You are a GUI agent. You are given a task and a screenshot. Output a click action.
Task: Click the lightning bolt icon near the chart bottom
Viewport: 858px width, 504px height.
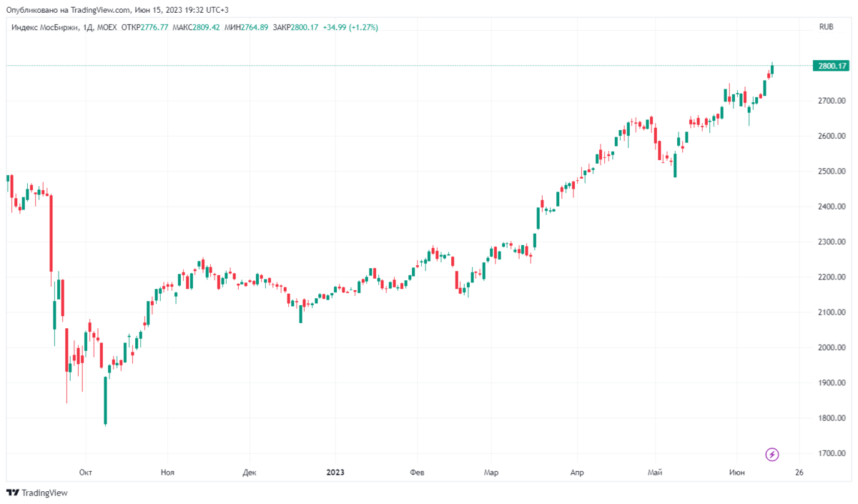[x=772, y=454]
